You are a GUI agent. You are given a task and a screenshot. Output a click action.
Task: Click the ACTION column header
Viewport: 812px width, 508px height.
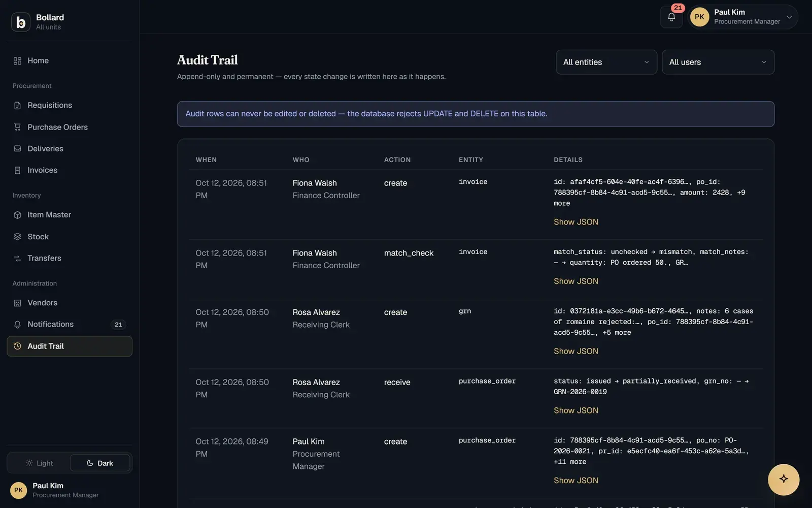click(397, 160)
